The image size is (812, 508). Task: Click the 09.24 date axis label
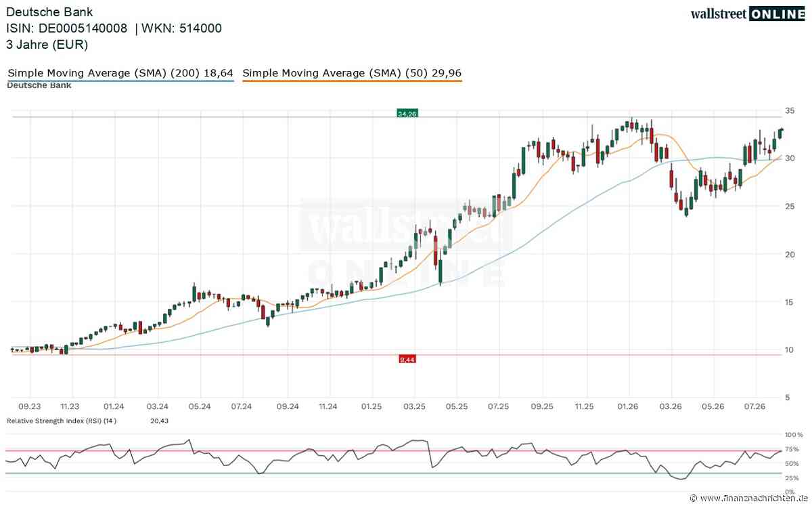288,406
